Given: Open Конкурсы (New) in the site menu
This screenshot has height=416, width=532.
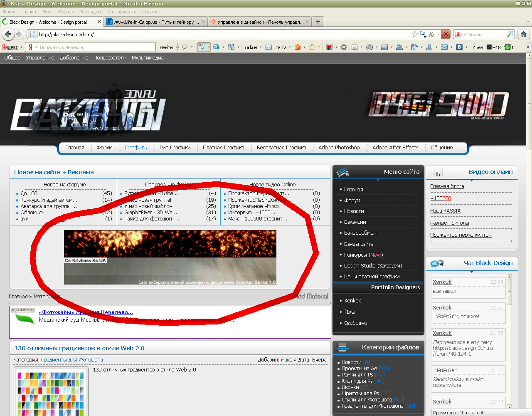Looking at the screenshot, I should (364, 255).
